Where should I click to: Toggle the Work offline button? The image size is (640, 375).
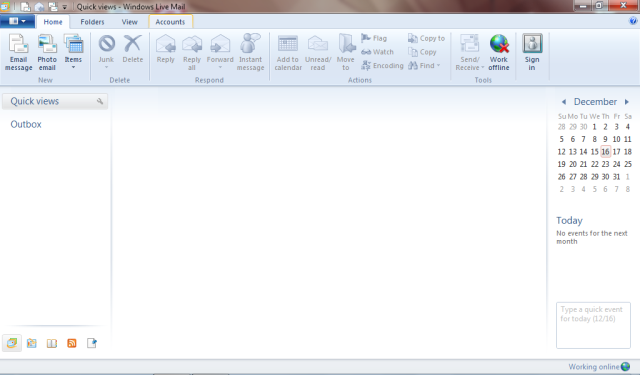point(499,53)
